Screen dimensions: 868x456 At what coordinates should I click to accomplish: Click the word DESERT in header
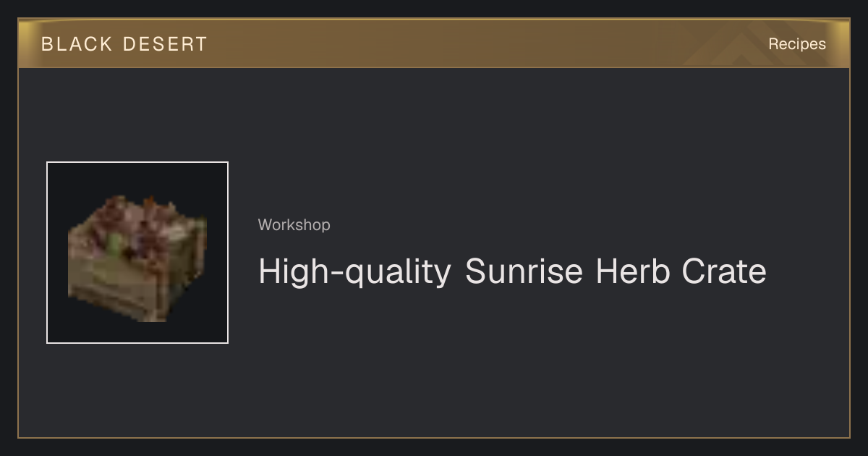pyautogui.click(x=165, y=44)
